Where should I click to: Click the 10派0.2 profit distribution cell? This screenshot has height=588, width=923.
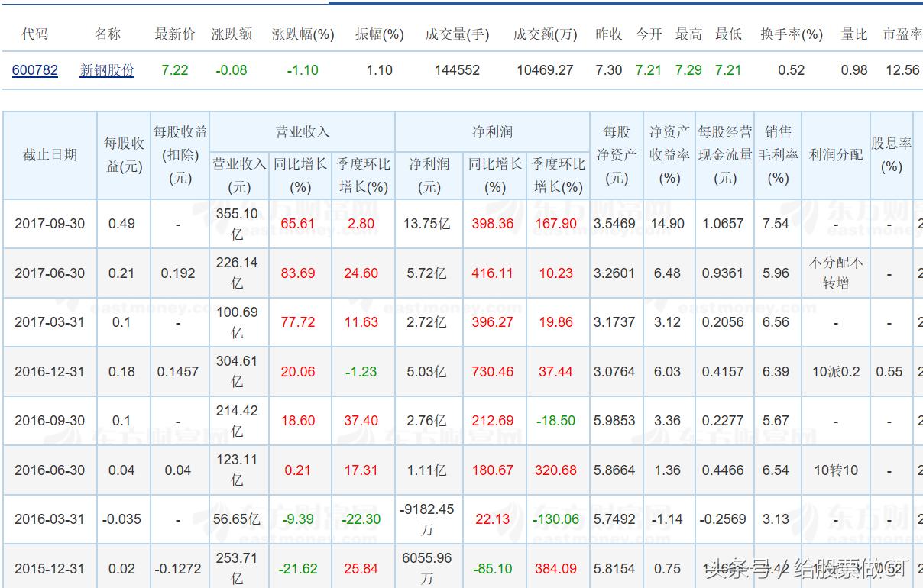pos(836,371)
